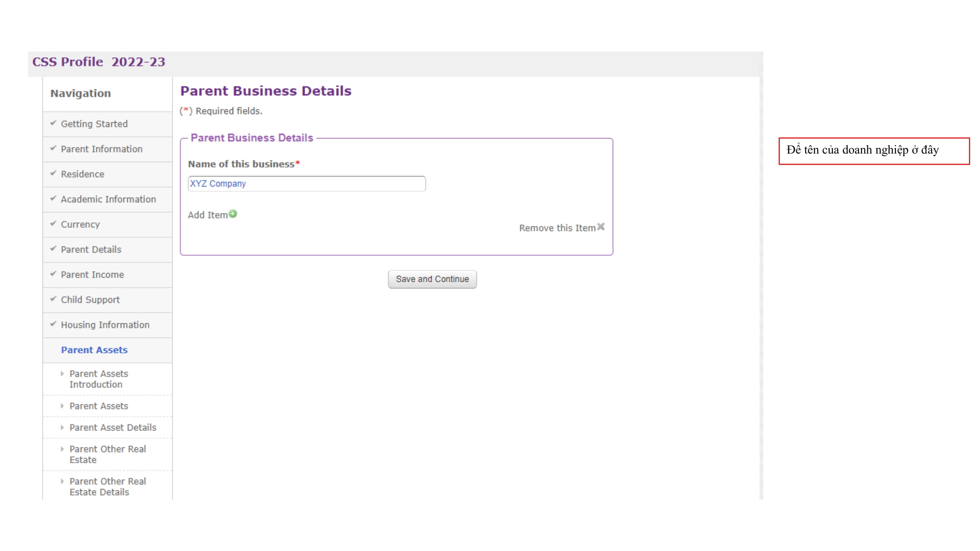This screenshot has height=551, width=980.
Task: Open Parent Information navigation section
Action: (101, 149)
